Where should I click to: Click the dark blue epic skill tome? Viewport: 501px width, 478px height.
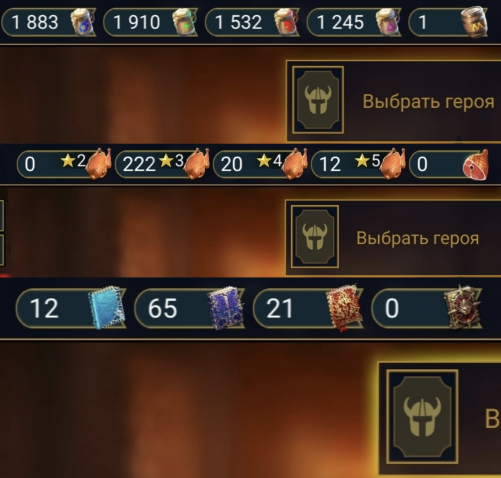coord(225,307)
